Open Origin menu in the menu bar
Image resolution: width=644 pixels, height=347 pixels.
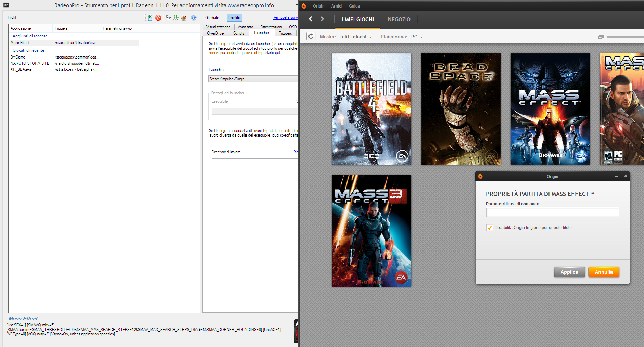[x=318, y=6]
